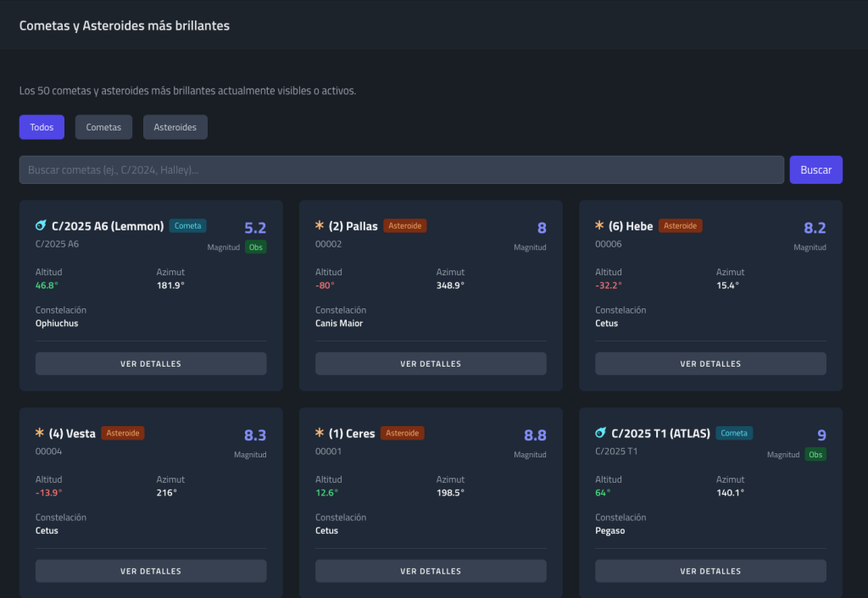This screenshot has width=868, height=598.
Task: Select the Todos filter tab
Action: pos(42,127)
